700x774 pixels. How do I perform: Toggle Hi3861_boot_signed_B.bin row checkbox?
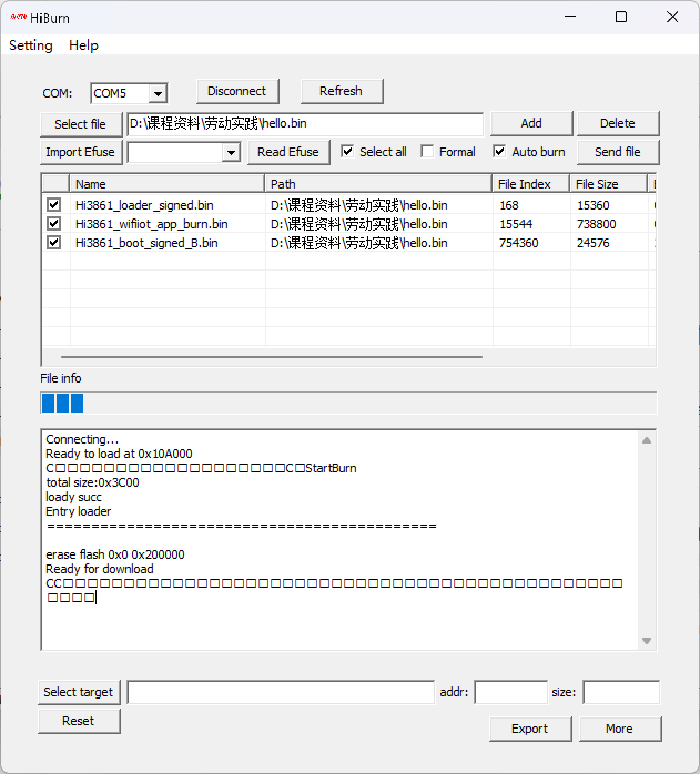tap(54, 243)
